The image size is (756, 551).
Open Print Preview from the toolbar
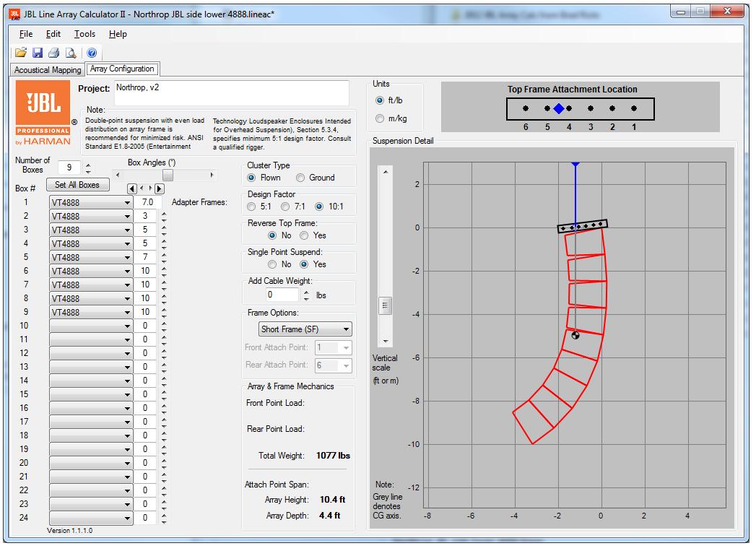click(x=71, y=53)
